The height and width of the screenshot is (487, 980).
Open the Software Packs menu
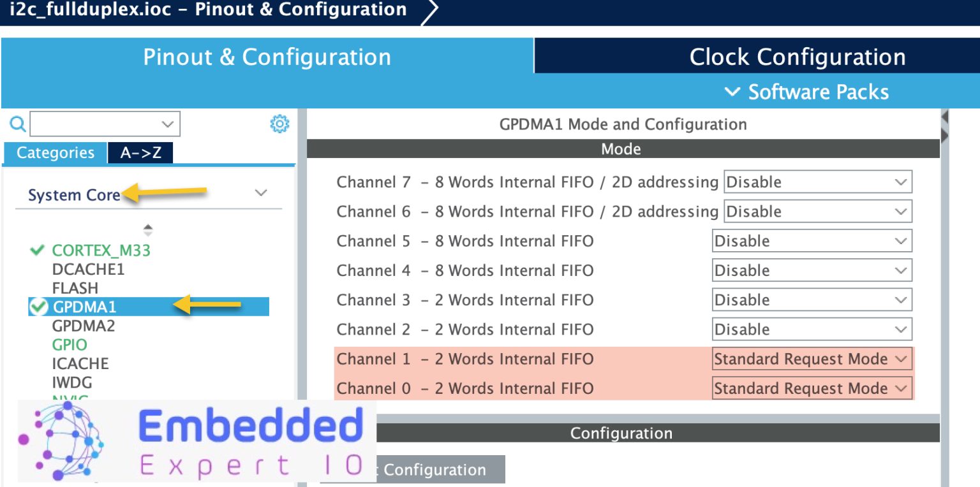[807, 92]
